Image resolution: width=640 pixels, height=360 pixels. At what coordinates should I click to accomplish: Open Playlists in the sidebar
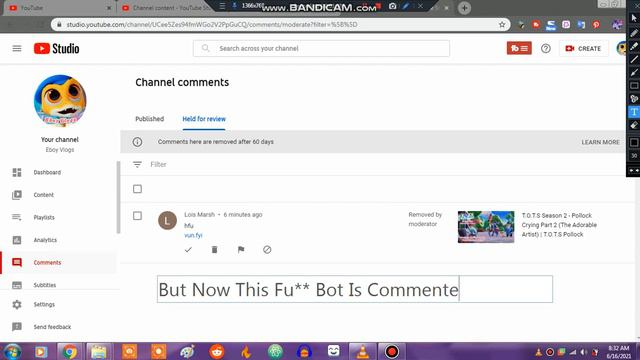click(x=44, y=217)
